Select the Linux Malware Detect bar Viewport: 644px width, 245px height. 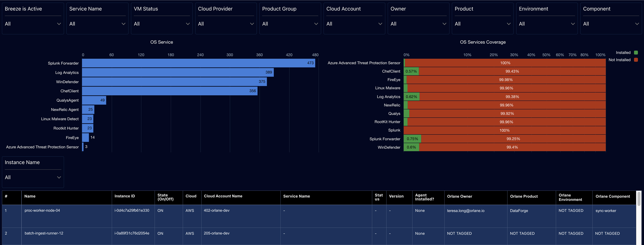tap(87, 119)
